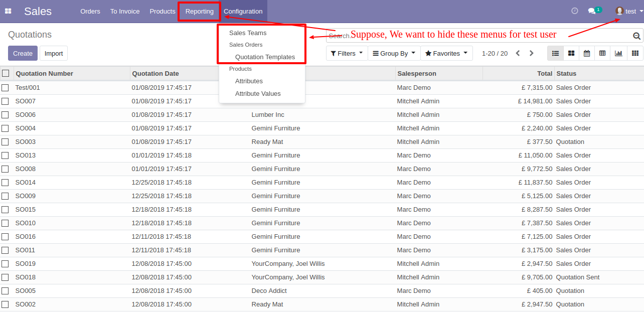
Task: Select the checkbox for SO013
Action: pyautogui.click(x=5, y=155)
